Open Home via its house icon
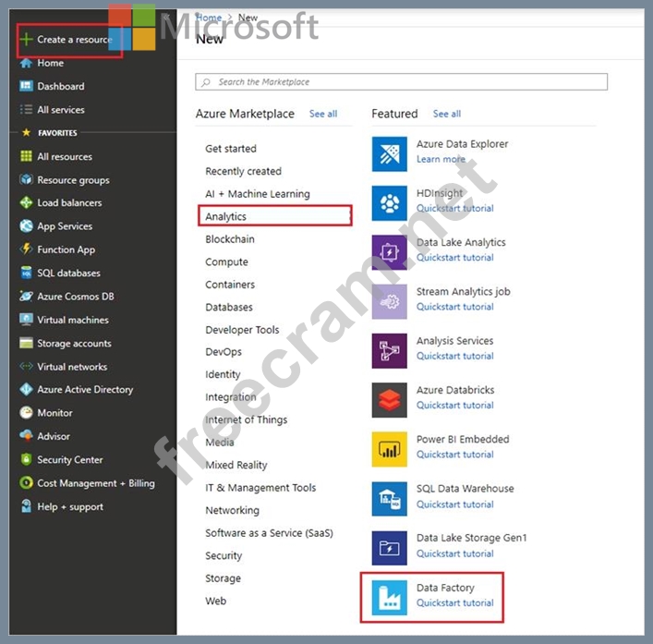The height and width of the screenshot is (644, 653). tap(26, 63)
